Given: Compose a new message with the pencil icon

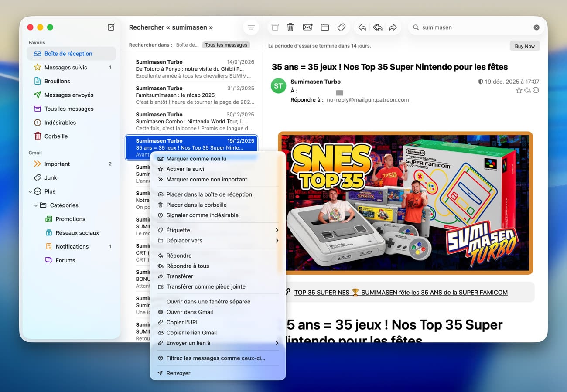Looking at the screenshot, I should pyautogui.click(x=111, y=27).
